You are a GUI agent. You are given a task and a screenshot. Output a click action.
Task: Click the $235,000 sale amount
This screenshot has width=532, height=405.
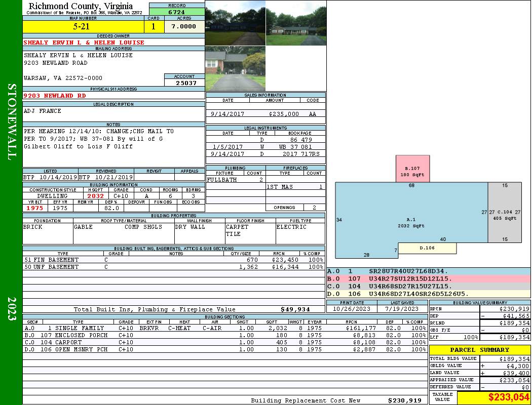[284, 114]
